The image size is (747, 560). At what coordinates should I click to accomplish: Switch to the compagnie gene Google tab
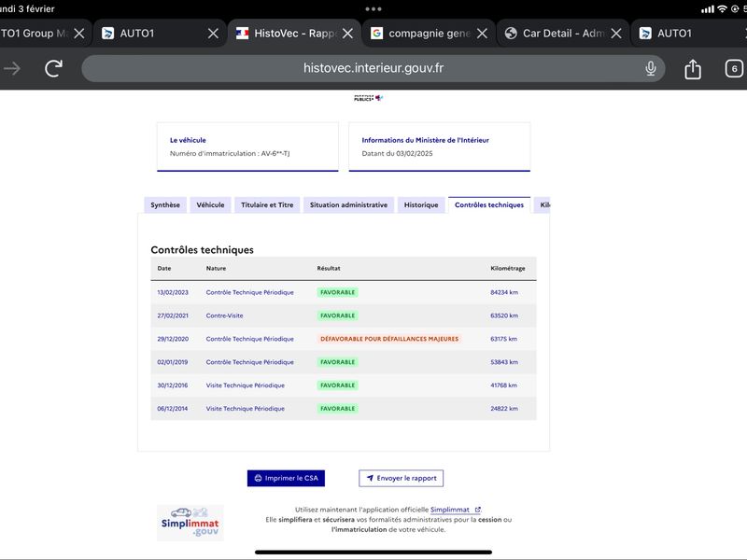(429, 34)
